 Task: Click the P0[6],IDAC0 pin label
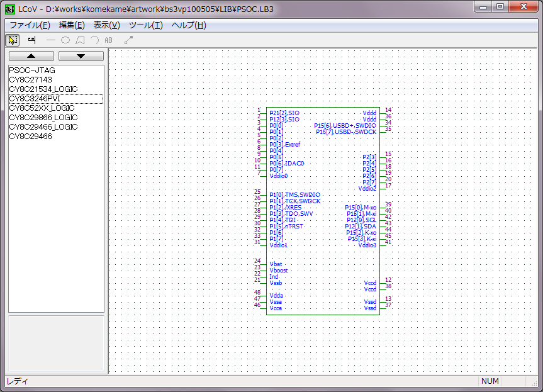coord(287,164)
